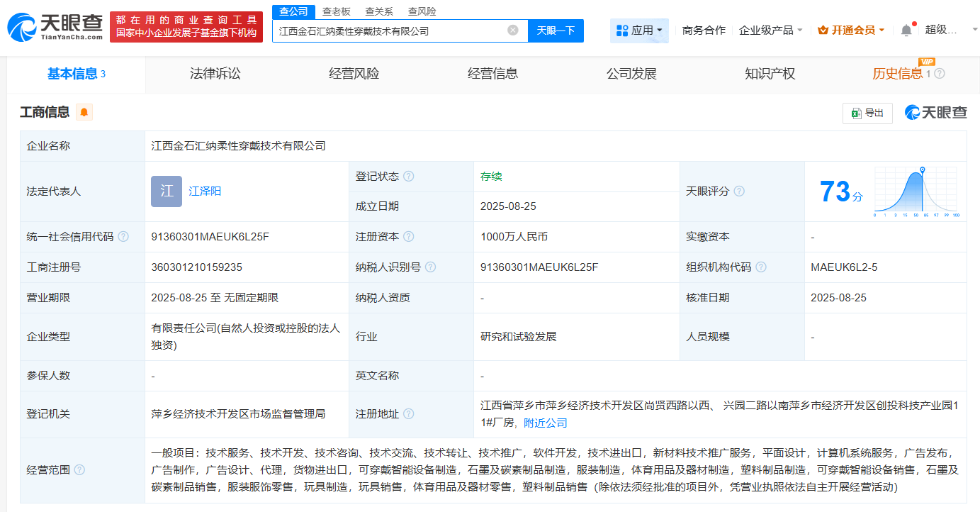Click the help icon next to 纳税人识别号
This screenshot has height=512, width=980.
tap(431, 267)
